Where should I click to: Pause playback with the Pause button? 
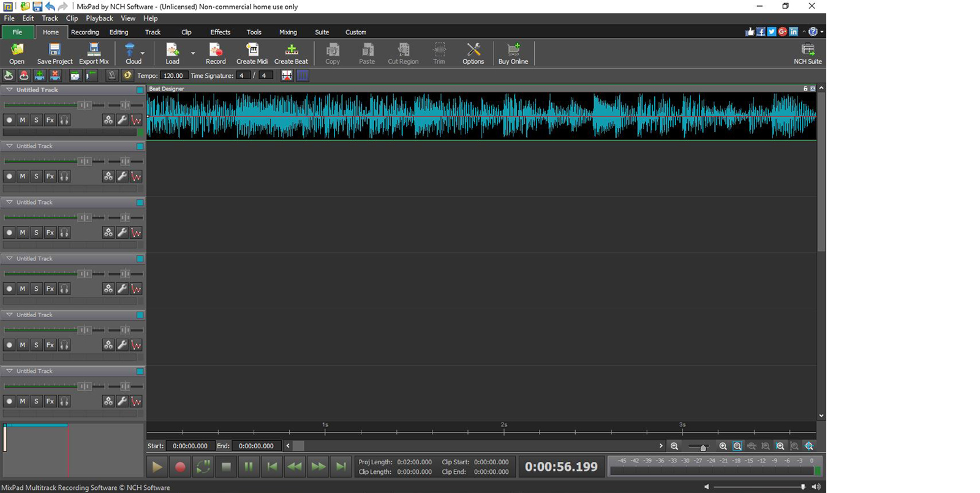249,467
